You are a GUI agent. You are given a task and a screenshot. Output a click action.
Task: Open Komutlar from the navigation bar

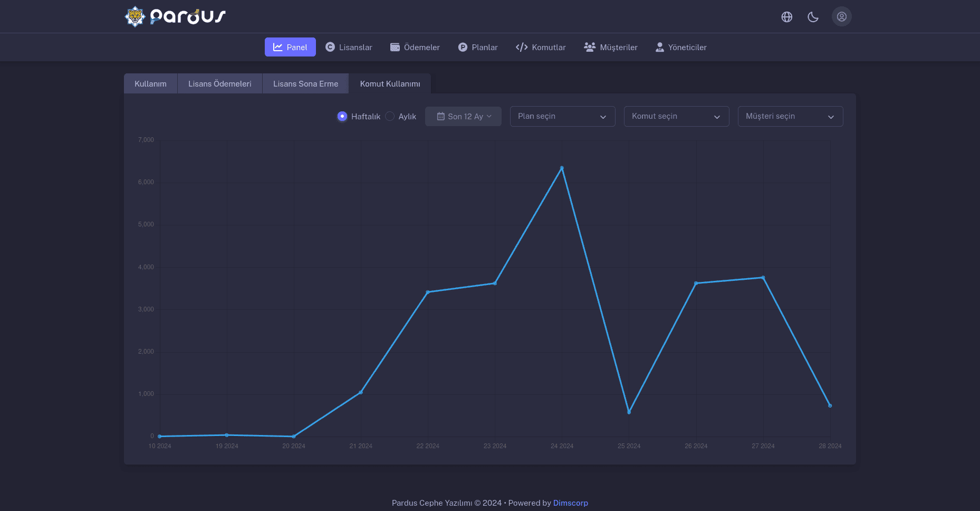click(x=541, y=47)
